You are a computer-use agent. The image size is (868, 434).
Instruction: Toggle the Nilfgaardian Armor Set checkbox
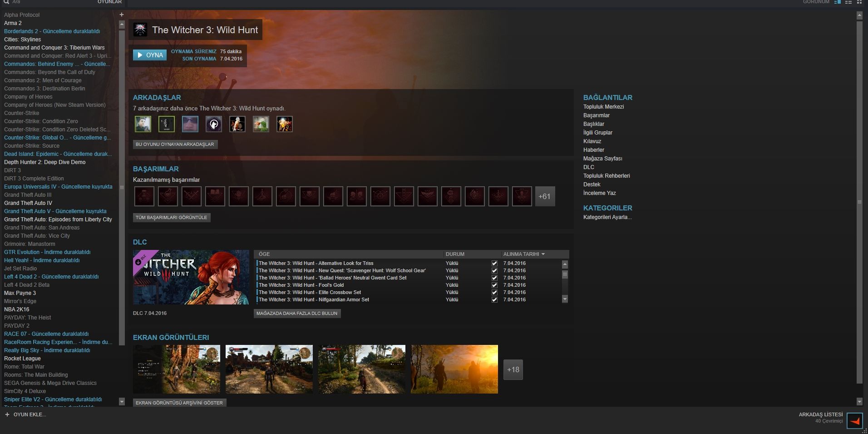click(494, 300)
